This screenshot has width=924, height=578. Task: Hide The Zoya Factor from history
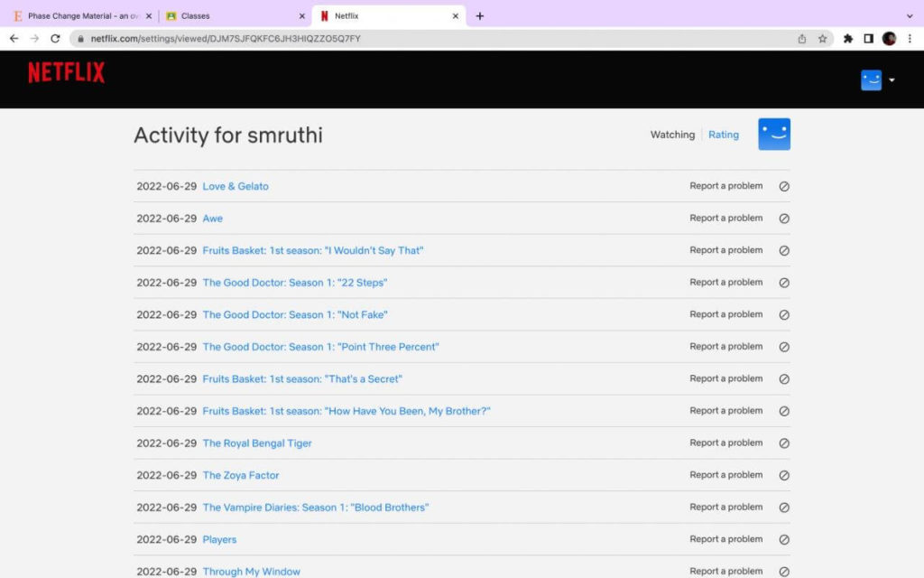(784, 475)
